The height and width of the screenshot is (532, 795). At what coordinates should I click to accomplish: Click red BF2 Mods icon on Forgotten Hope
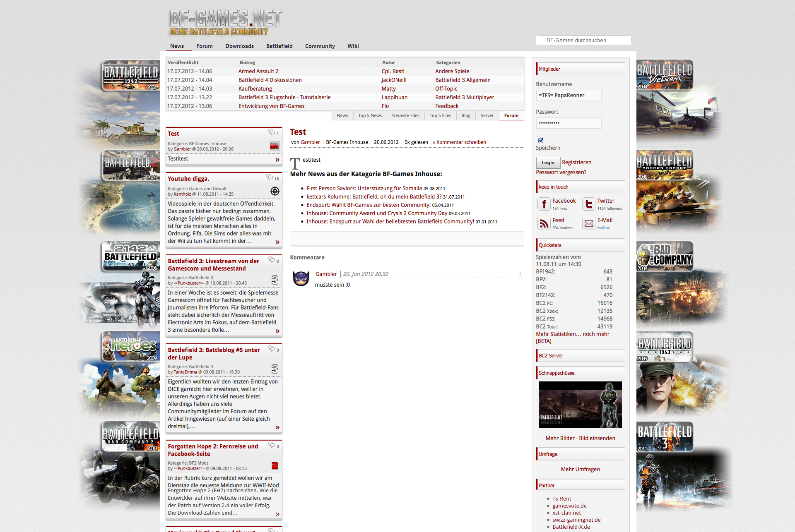coord(275,465)
